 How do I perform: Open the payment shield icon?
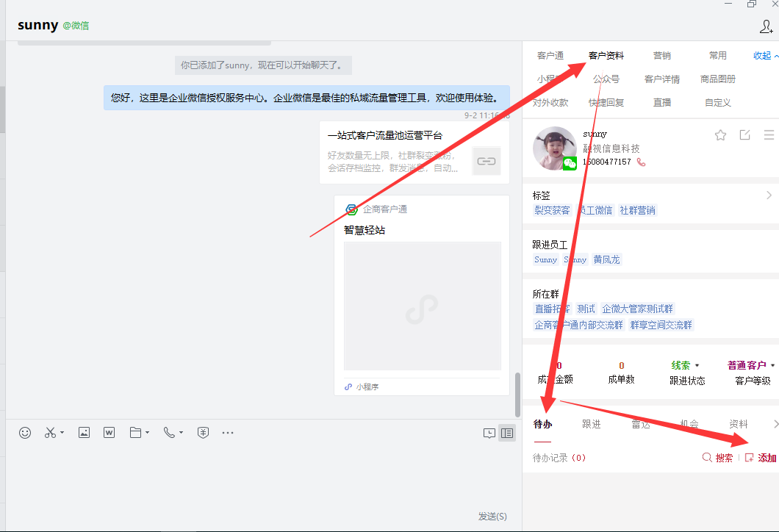[203, 433]
